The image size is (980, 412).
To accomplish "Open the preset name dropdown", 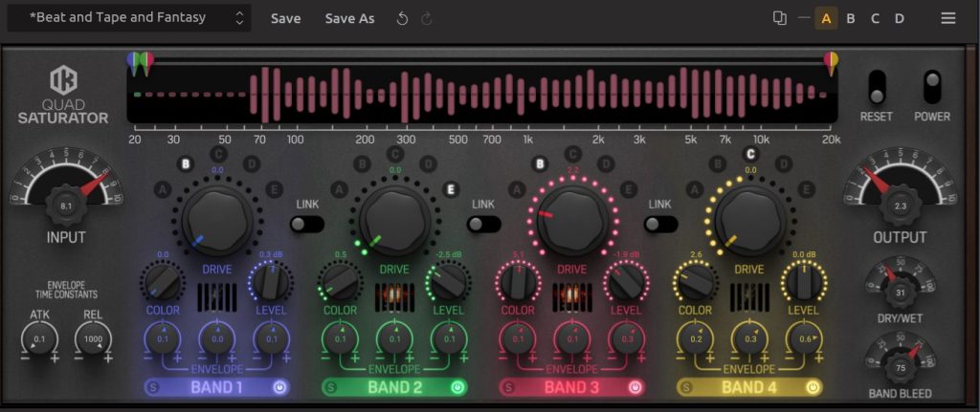I will point(132,18).
